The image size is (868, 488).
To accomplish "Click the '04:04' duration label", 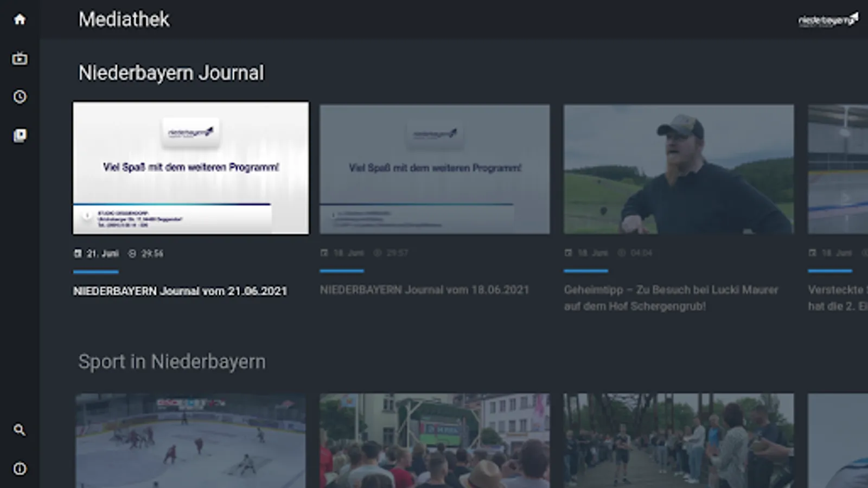I will 641,253.
